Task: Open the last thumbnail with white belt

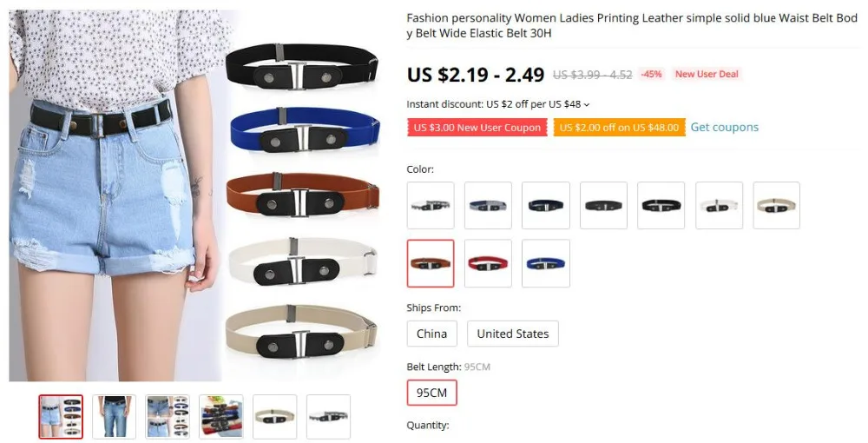Action: (x=328, y=416)
